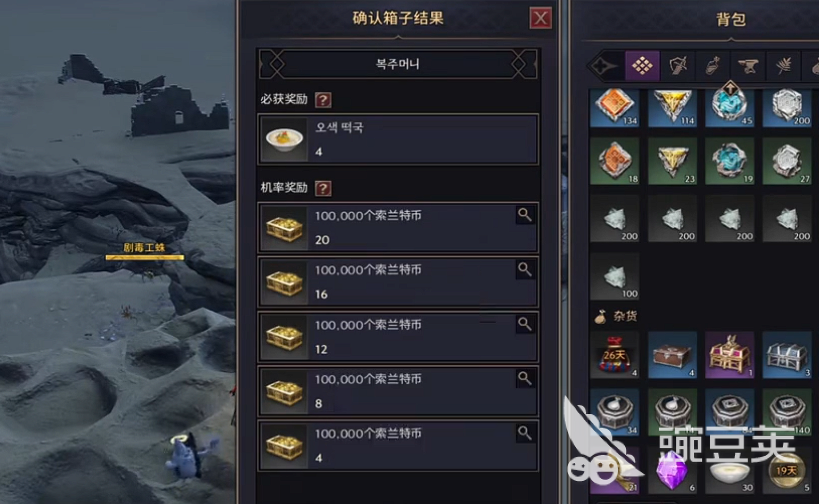The height and width of the screenshot is (504, 819).
Task: Click the orange stone stack with 134
Action: pos(615,107)
